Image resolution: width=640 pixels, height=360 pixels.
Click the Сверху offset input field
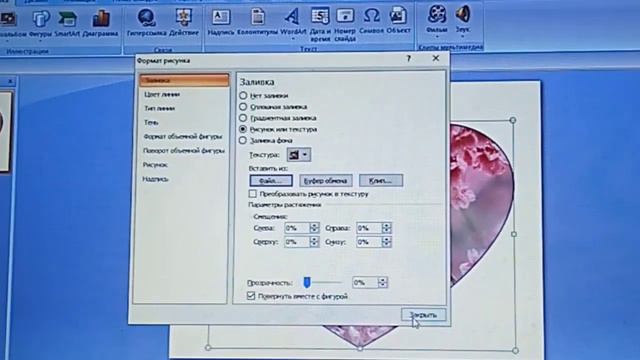(297, 242)
